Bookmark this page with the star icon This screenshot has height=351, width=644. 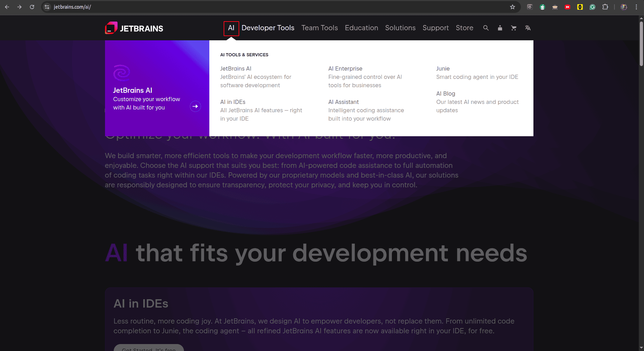(x=513, y=7)
